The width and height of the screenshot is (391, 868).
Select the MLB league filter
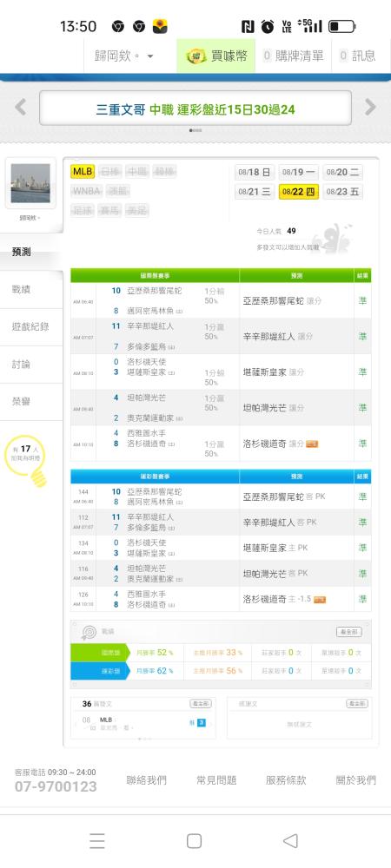point(83,172)
